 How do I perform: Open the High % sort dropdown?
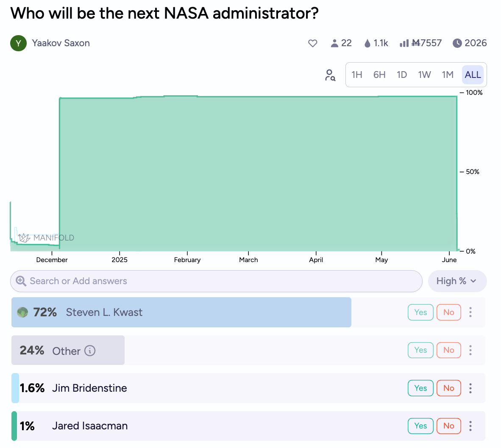click(457, 281)
